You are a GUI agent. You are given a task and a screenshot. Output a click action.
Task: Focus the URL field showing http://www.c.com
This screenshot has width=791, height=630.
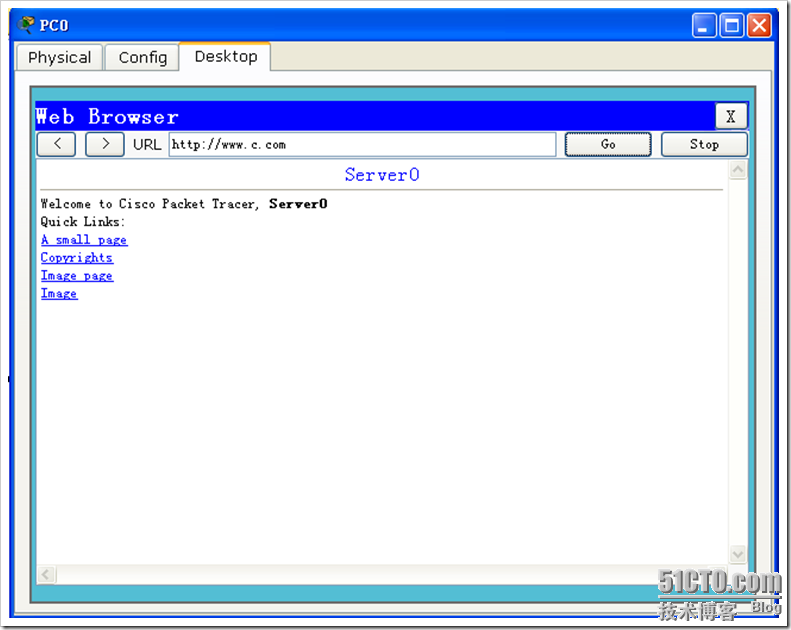[x=362, y=145]
